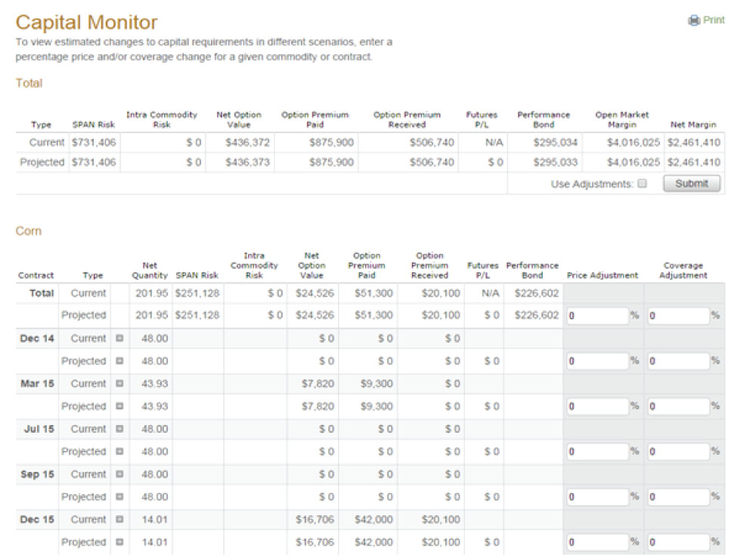This screenshot has width=756, height=556.
Task: Focus the Sep 15 Price Adjustment field
Action: [597, 497]
